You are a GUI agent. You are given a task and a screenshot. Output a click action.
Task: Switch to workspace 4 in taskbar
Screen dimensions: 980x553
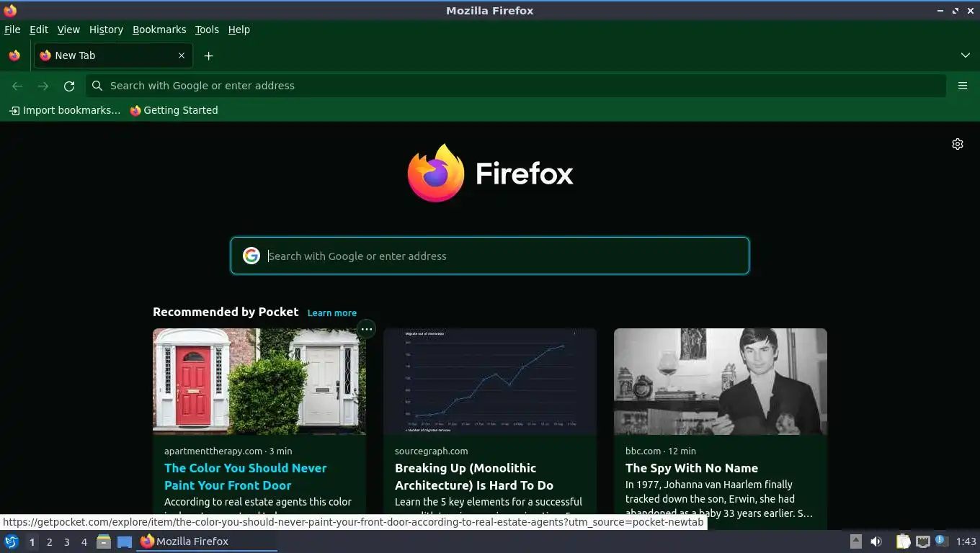pos(84,542)
